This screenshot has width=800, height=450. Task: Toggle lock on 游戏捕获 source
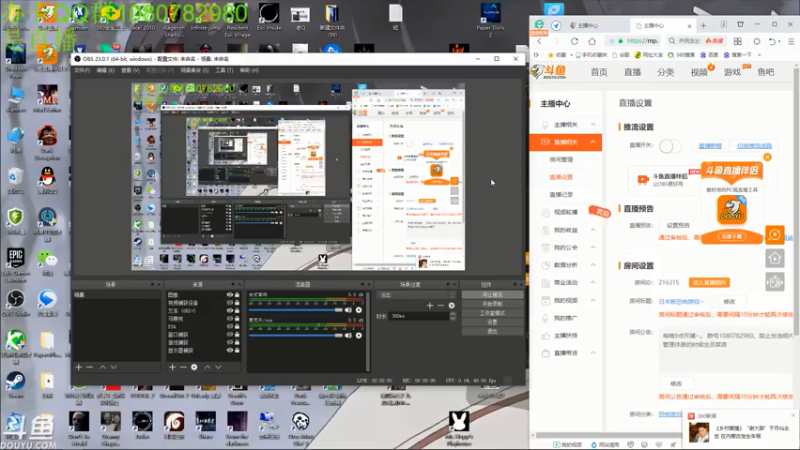(x=237, y=342)
